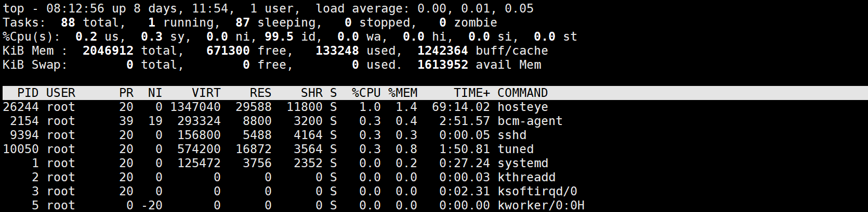Click the '2046912 total' memory value
868x212 pixels.
(130, 51)
